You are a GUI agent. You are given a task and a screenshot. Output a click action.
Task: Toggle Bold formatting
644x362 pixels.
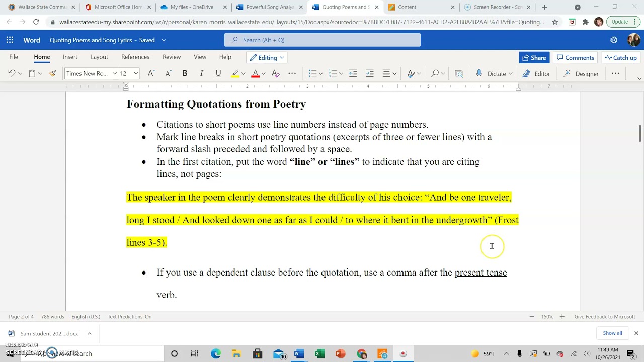pos(185,73)
